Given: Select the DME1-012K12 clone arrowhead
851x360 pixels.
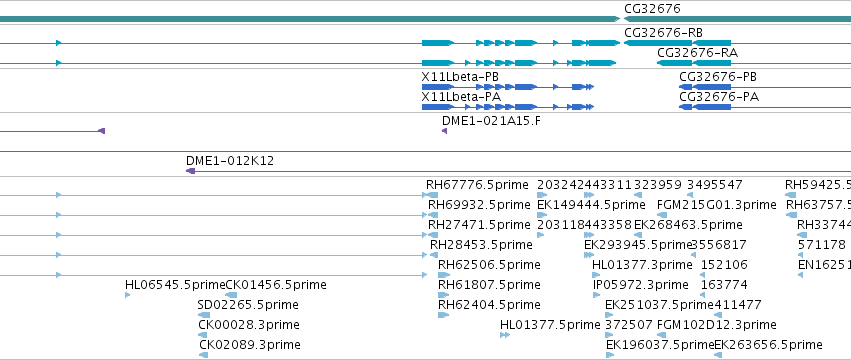Looking at the screenshot, I should [190, 171].
